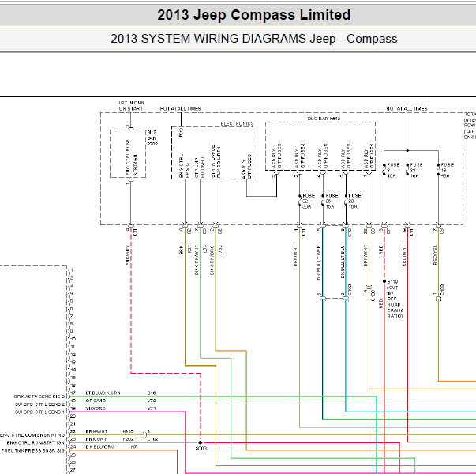This screenshot has width=476, height=474.
Task: Click the 'VIO/ORG' wire label at pin 19
Action: point(96,408)
